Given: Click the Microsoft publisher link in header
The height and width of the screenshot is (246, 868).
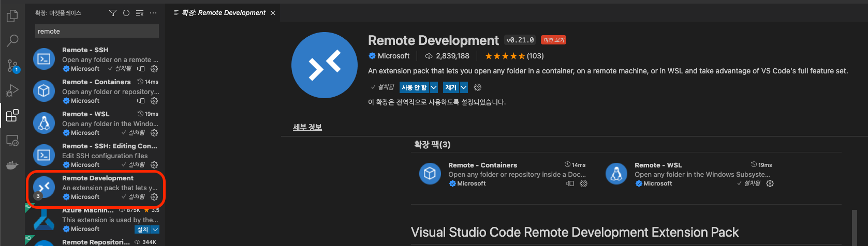Looking at the screenshot, I should coord(389,56).
